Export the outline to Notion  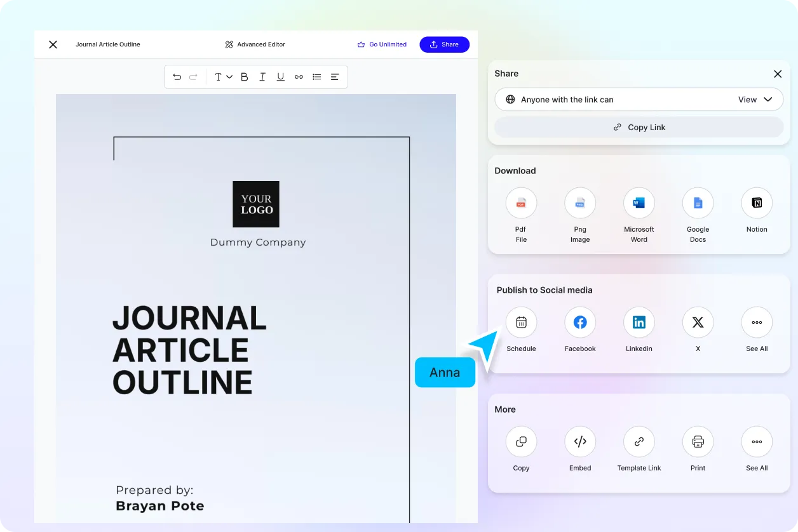click(757, 203)
